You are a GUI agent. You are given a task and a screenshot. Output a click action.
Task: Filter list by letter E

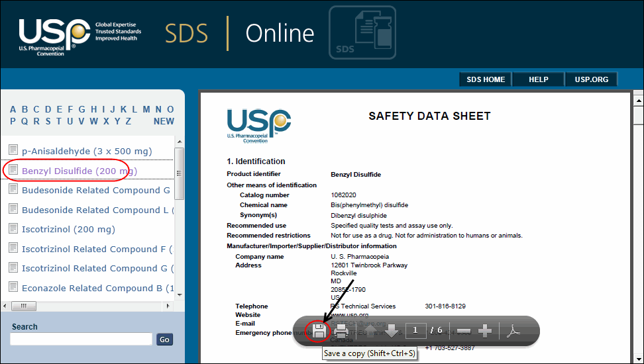pyautogui.click(x=60, y=110)
